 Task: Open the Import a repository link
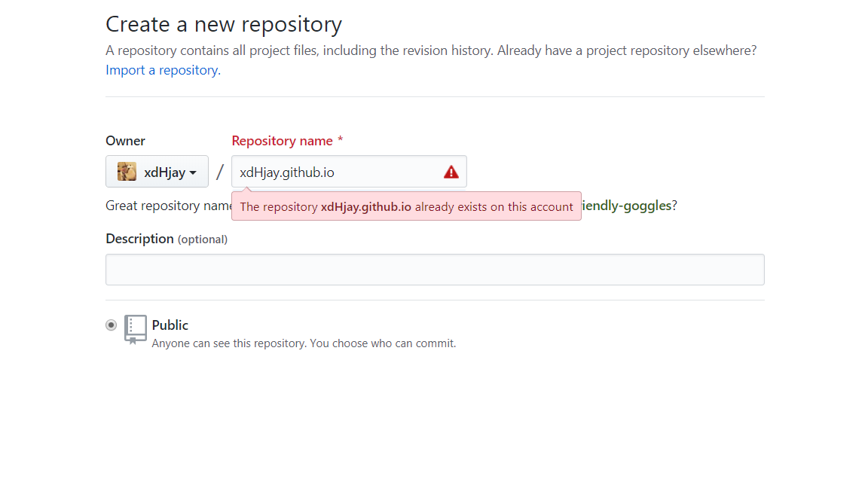coord(163,70)
